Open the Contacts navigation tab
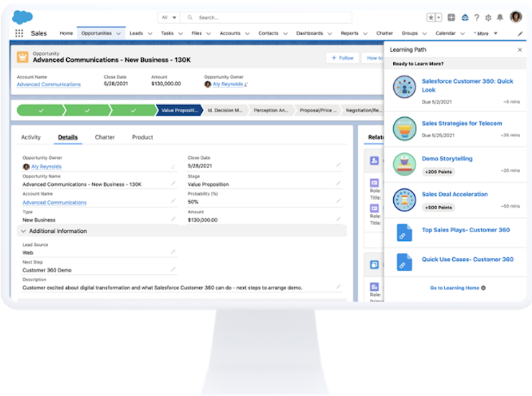532x396 pixels. 268,33
